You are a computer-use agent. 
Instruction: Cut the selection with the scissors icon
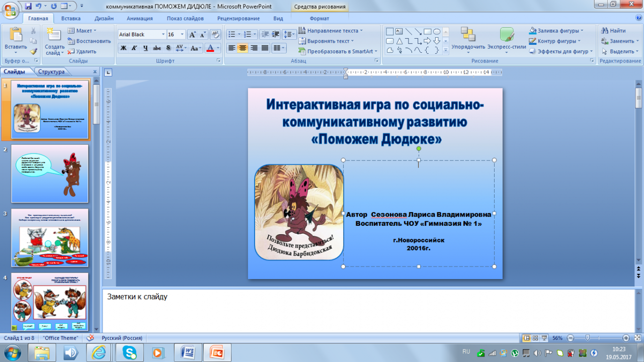(x=34, y=31)
